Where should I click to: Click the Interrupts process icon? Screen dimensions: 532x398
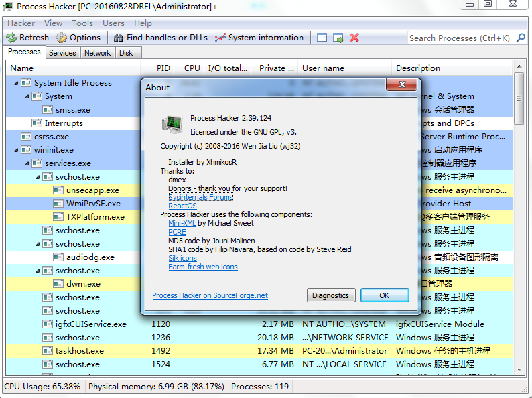pyautogui.click(x=37, y=123)
